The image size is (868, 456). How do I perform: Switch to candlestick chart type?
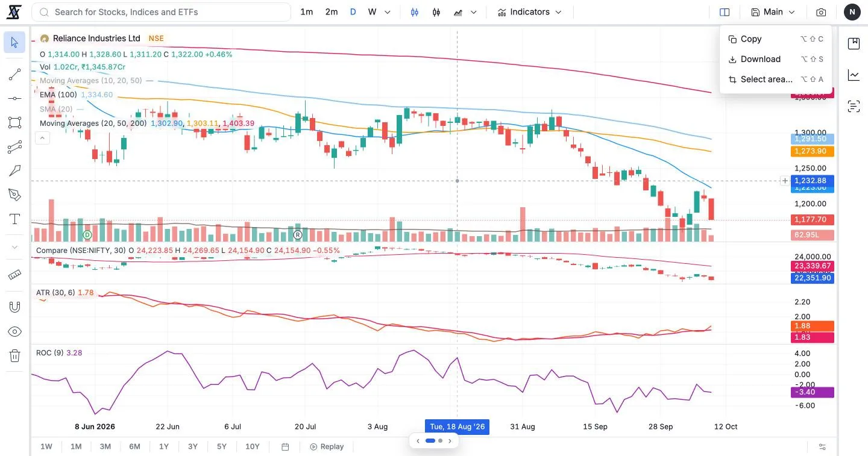tap(415, 12)
